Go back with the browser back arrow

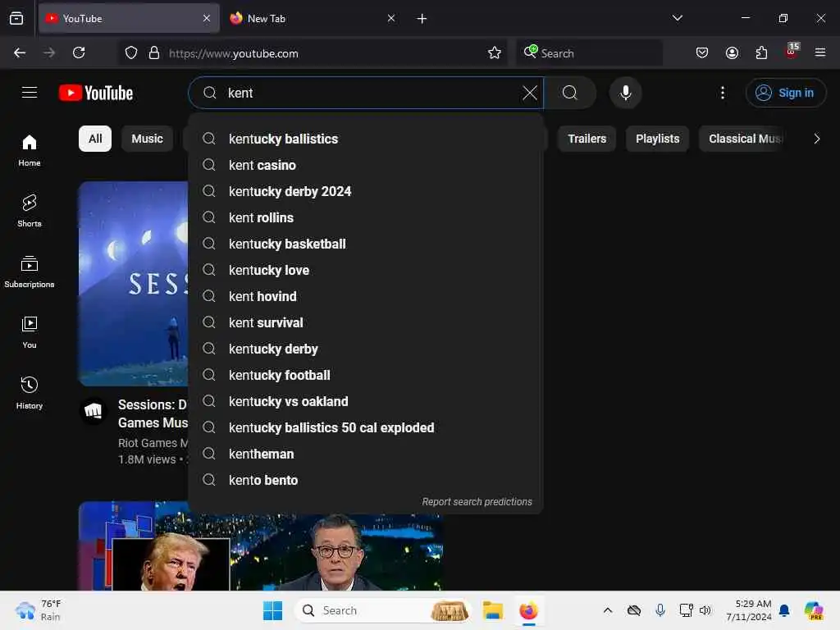coord(20,52)
